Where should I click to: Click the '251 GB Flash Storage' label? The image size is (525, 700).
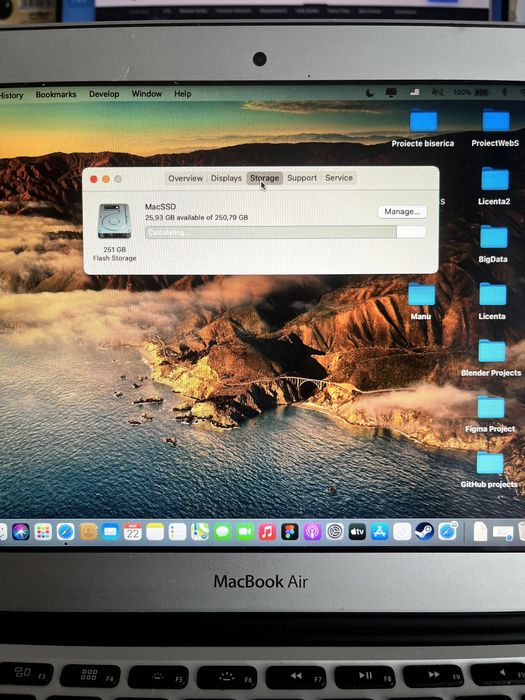(x=115, y=254)
